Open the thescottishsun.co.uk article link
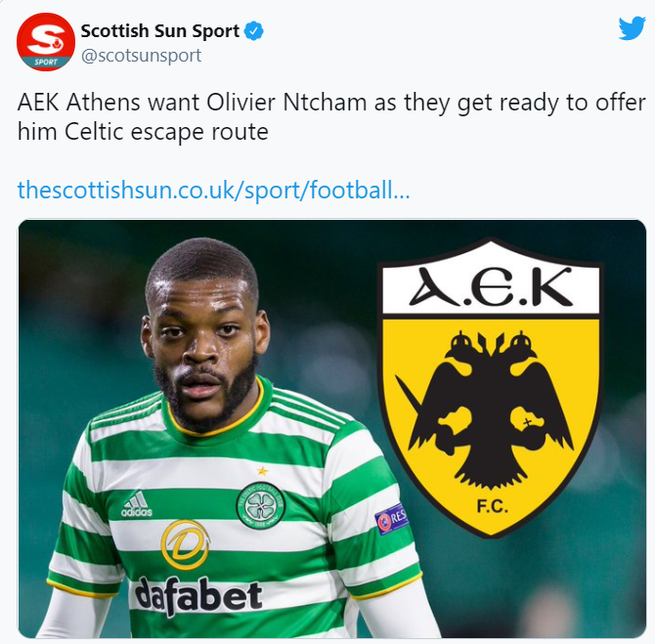This screenshot has height=644, width=655. point(213,190)
